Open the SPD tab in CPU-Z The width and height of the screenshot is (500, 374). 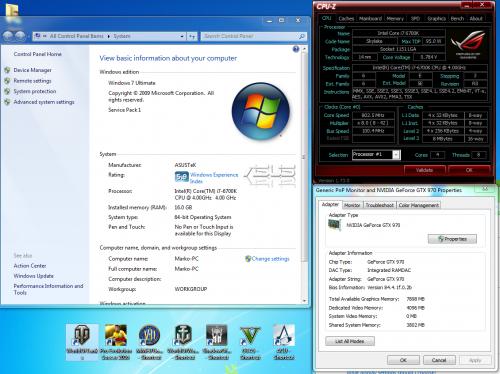[x=415, y=19]
